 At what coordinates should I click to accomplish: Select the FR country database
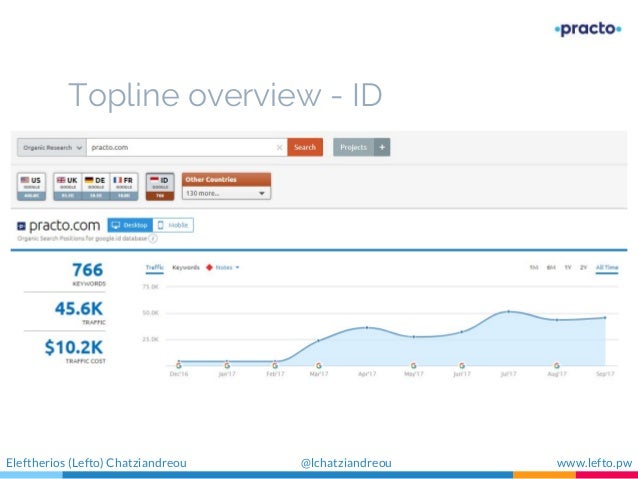point(124,186)
